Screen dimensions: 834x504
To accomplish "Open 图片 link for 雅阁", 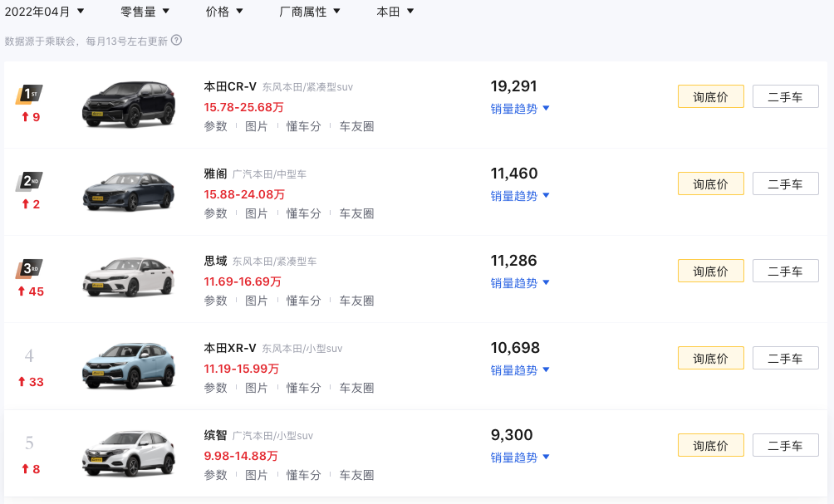I will 257,213.
